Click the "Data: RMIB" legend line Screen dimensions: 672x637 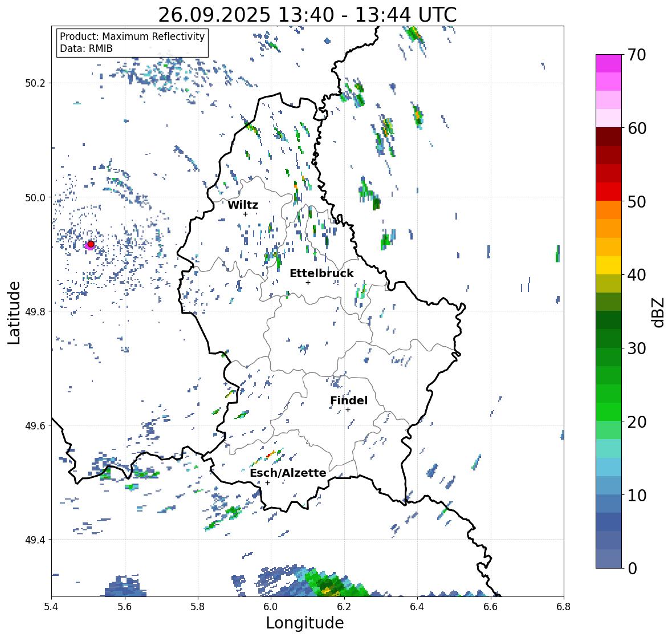pyautogui.click(x=86, y=48)
